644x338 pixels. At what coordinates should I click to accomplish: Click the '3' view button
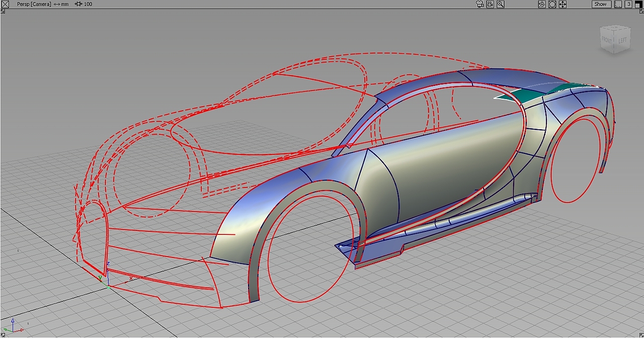click(x=629, y=4)
